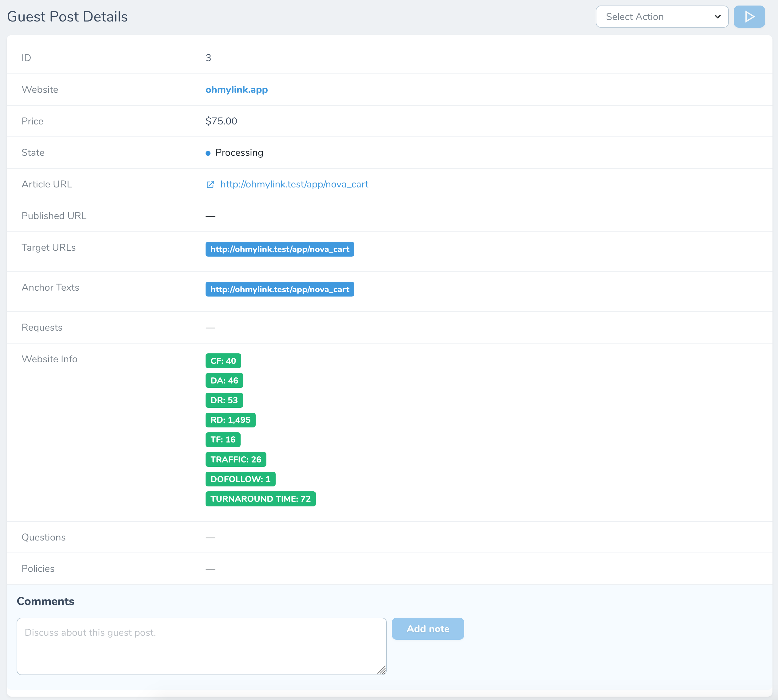Viewport: 778px width, 700px height.
Task: Click the Requests label
Action: [42, 327]
